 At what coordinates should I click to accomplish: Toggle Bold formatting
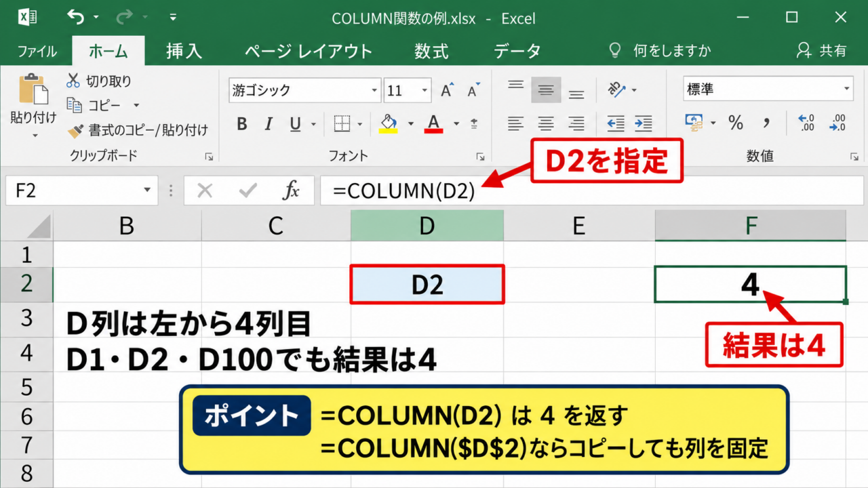coord(241,124)
